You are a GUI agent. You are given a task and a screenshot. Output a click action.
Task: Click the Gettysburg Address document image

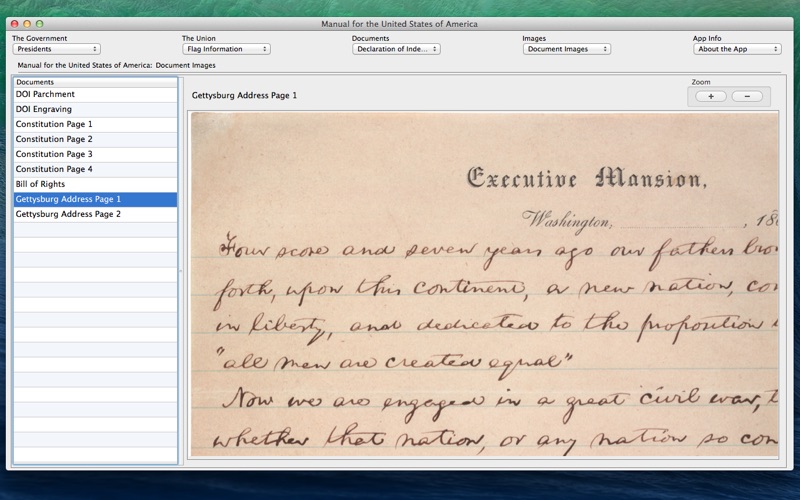(x=485, y=284)
